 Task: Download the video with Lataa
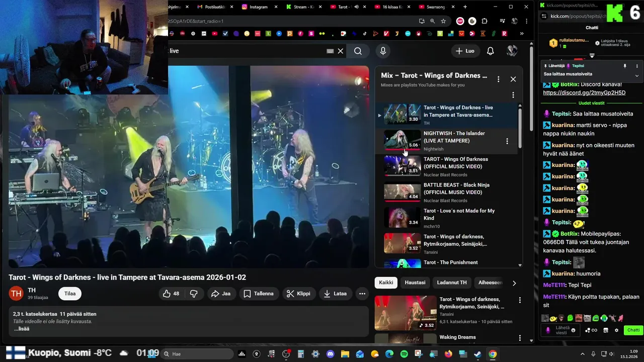(336, 294)
